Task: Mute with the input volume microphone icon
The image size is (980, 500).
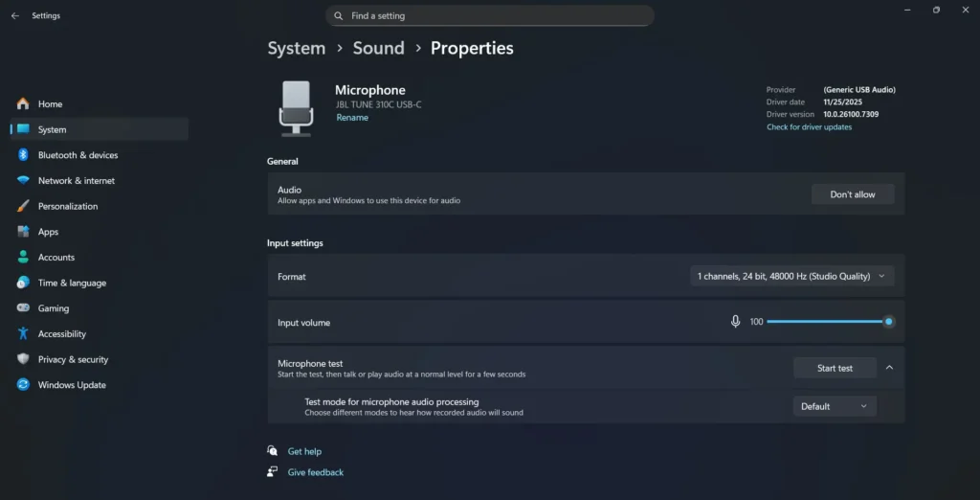Action: [x=736, y=322]
